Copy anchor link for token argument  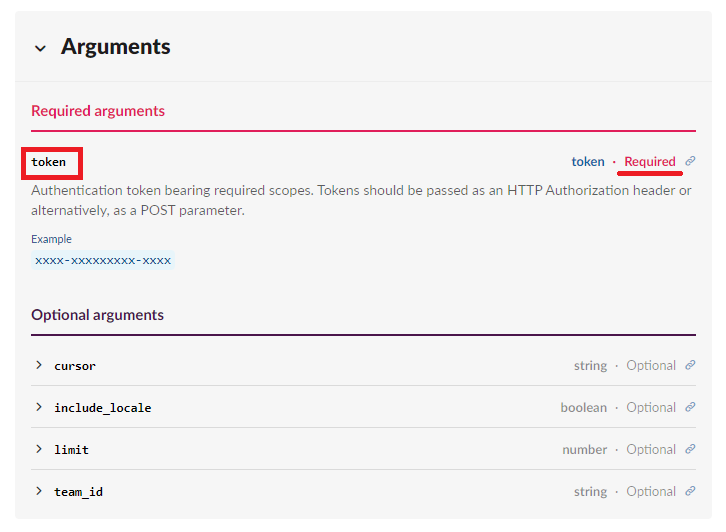[x=690, y=162]
